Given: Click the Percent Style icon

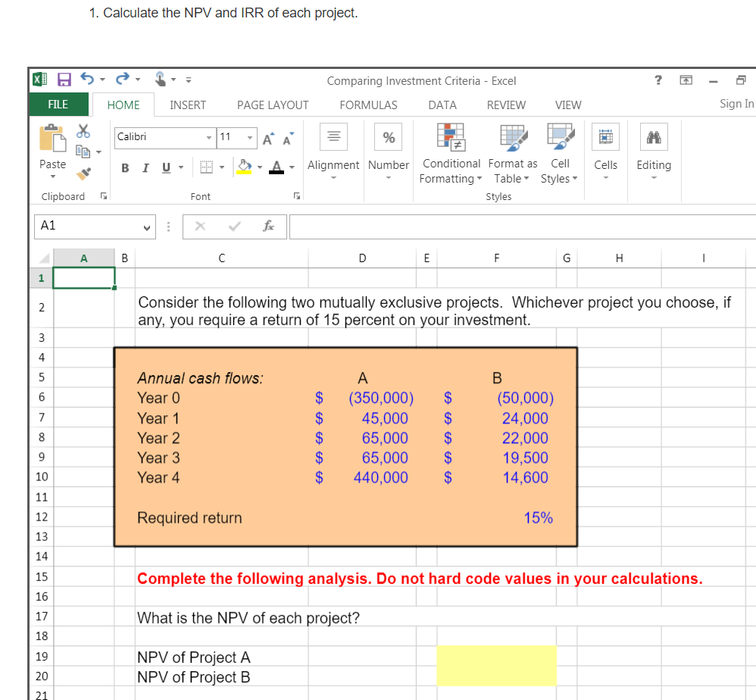Looking at the screenshot, I should pos(388,137).
